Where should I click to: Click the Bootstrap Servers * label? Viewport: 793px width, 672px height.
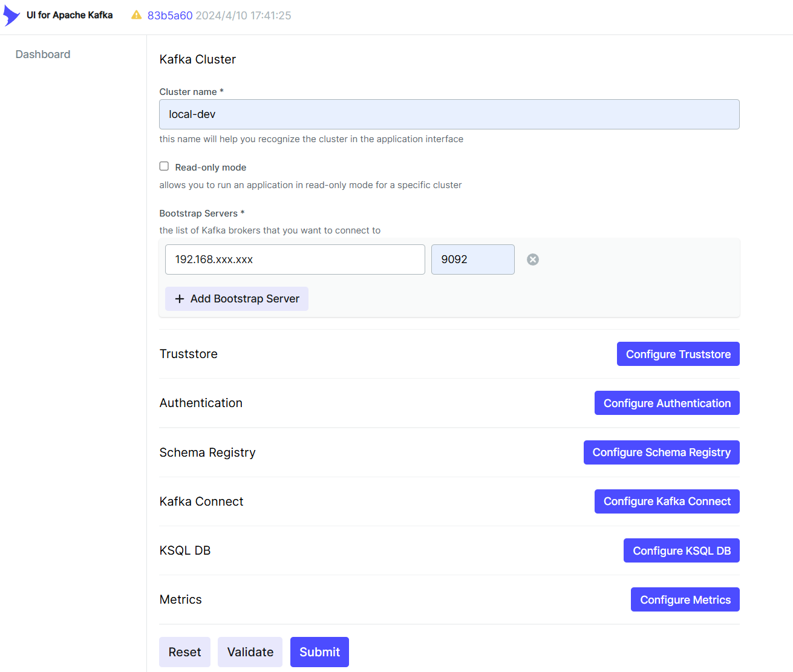(202, 214)
